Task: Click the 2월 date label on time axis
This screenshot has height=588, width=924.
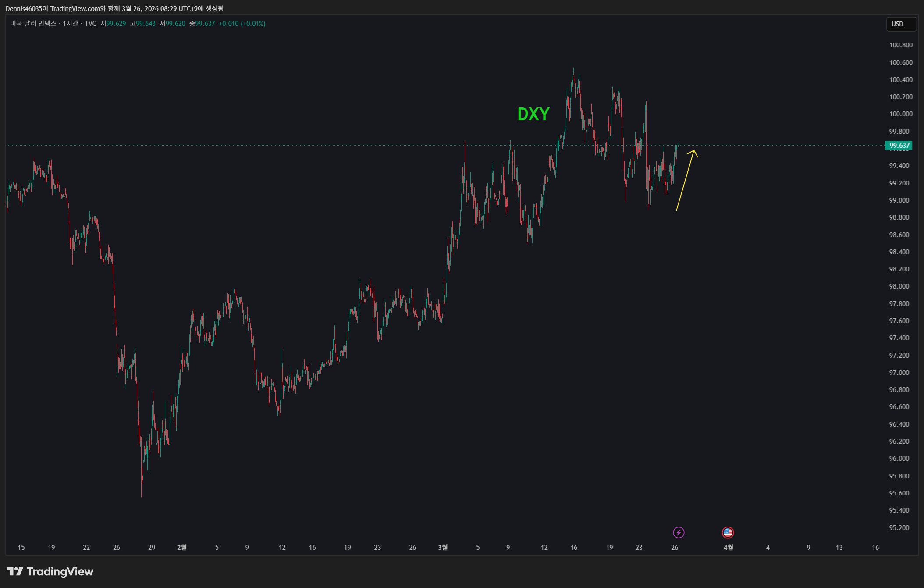Action: (x=182, y=547)
